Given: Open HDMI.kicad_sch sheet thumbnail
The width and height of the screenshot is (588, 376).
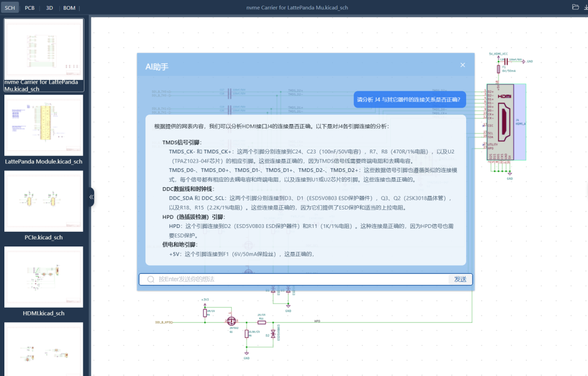Looking at the screenshot, I should pyautogui.click(x=44, y=276).
